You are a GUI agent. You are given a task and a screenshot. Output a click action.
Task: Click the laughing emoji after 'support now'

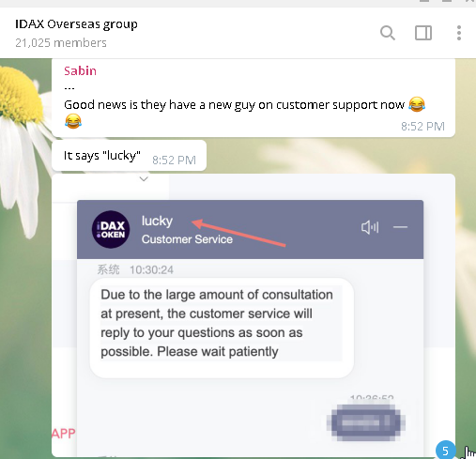[417, 104]
